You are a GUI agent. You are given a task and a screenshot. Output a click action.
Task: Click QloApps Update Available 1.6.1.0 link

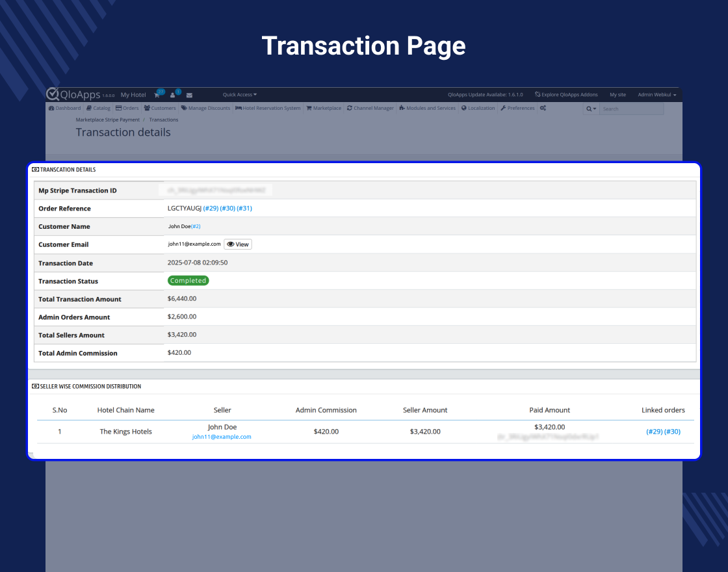[485, 95]
